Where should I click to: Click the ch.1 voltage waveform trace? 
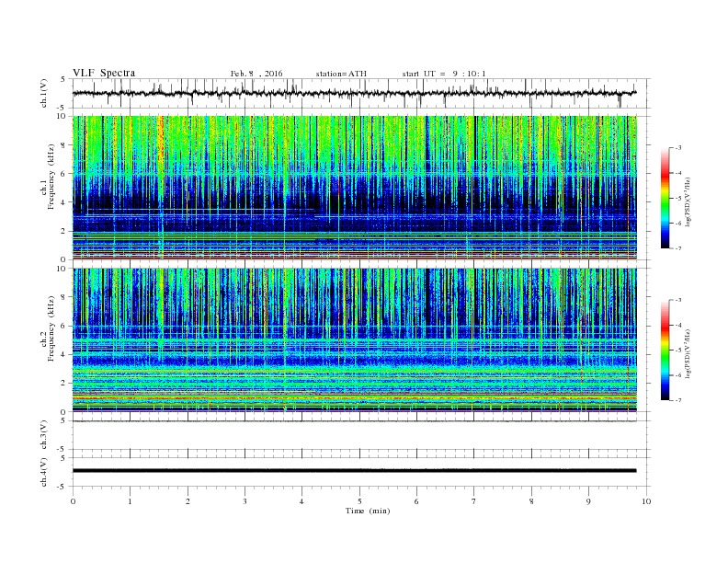[355, 93]
